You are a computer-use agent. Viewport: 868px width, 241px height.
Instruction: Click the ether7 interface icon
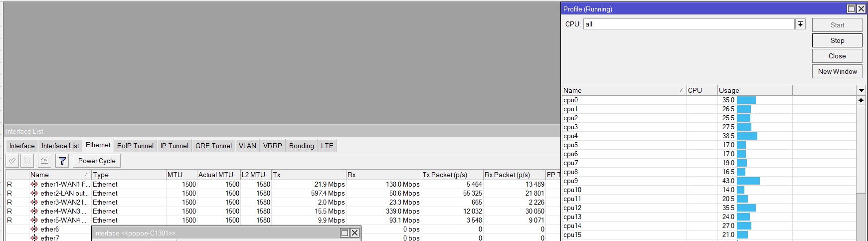(34, 238)
